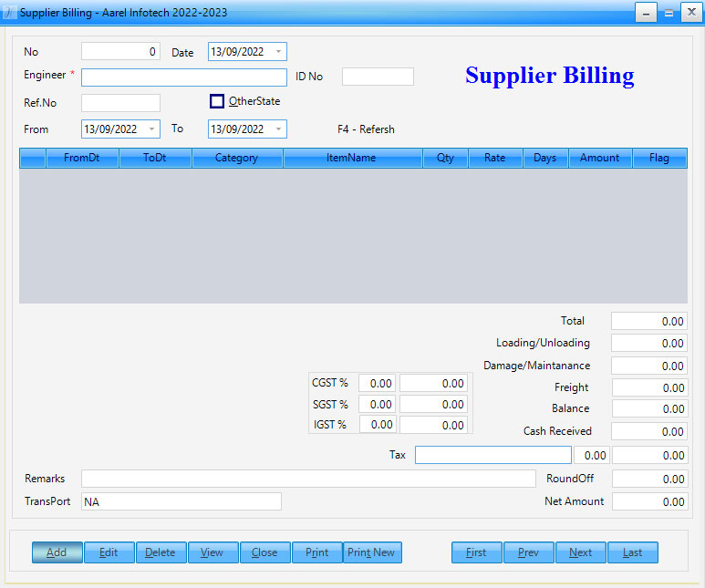Click the SGST amount field
Screen dimensions: 705x588
[433, 404]
